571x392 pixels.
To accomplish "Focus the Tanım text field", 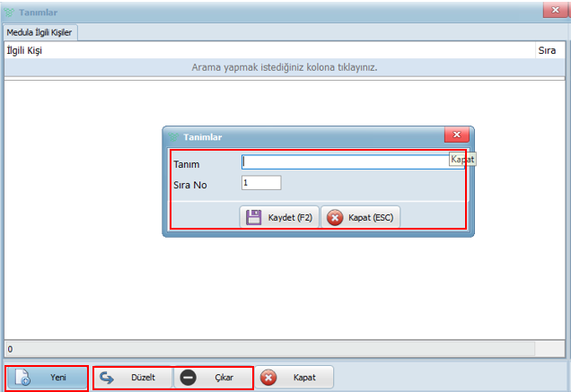I will pos(346,162).
